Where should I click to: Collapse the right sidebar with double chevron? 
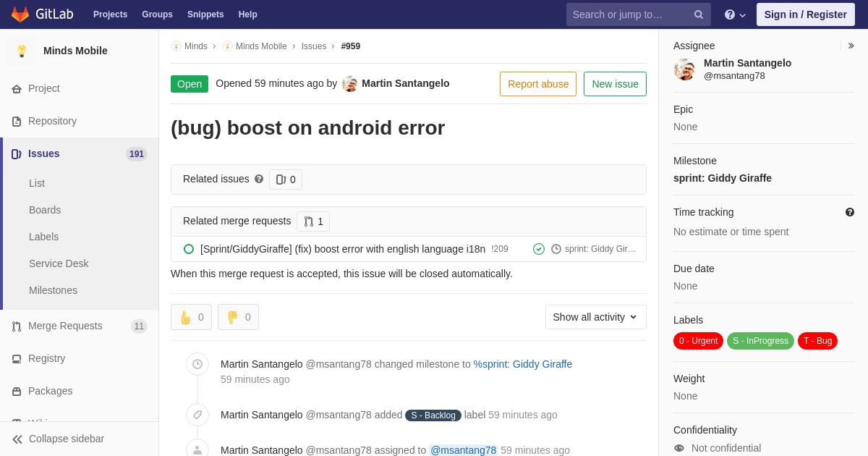(851, 46)
